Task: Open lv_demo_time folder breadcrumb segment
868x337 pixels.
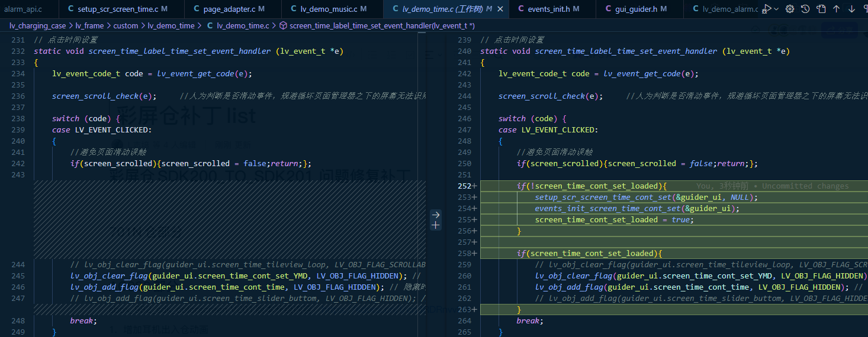Action: pos(171,26)
